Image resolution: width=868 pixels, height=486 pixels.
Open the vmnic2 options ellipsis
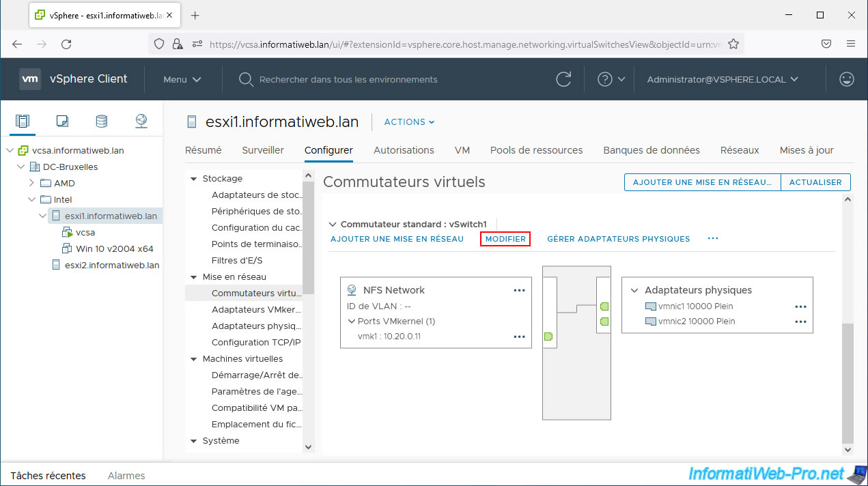(x=800, y=321)
